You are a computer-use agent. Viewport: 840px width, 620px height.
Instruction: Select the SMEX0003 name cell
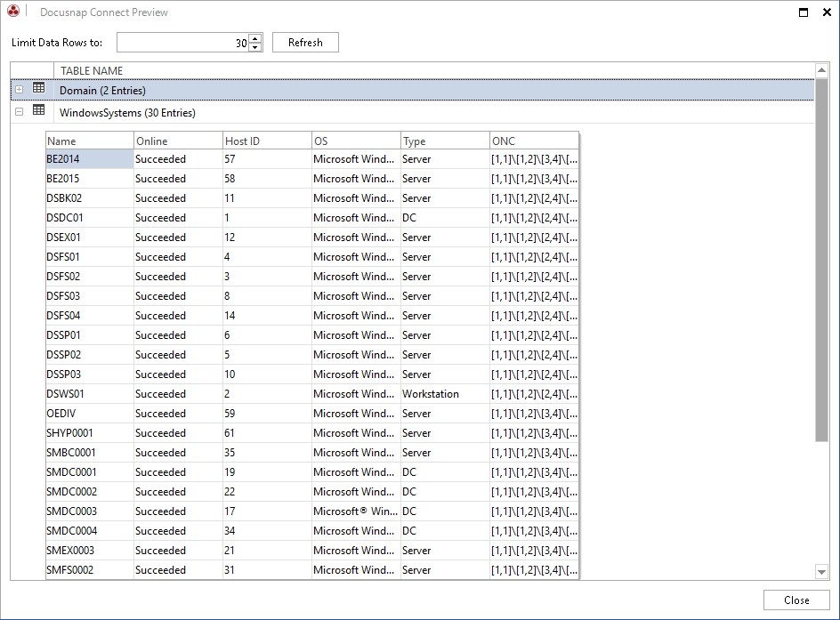[90, 550]
